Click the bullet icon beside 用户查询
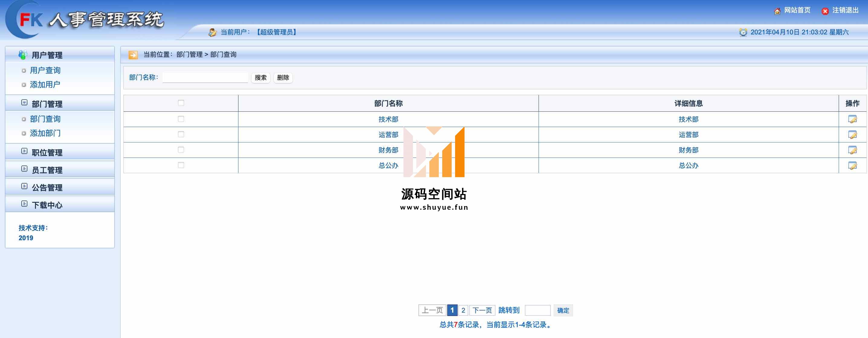This screenshot has width=868, height=338. pos(24,71)
